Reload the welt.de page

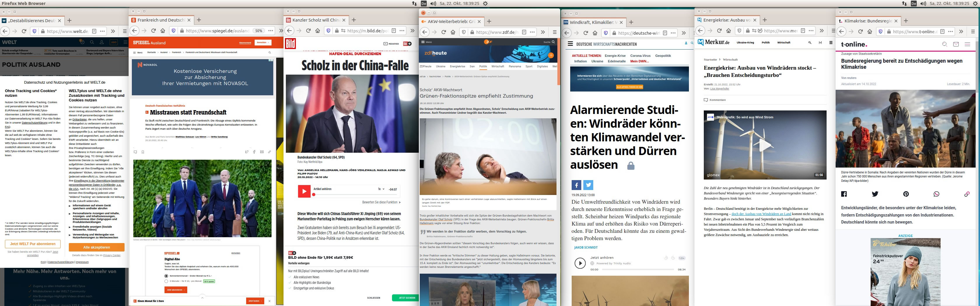(x=24, y=31)
